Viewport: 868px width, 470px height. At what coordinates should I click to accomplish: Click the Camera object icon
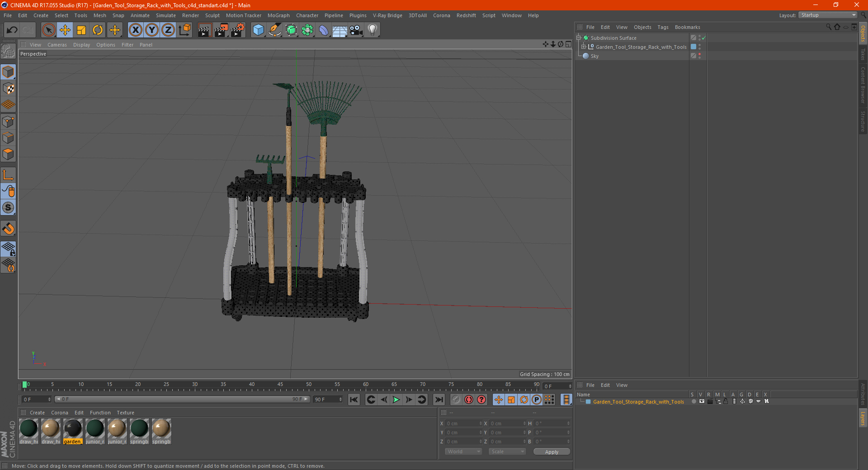point(356,30)
